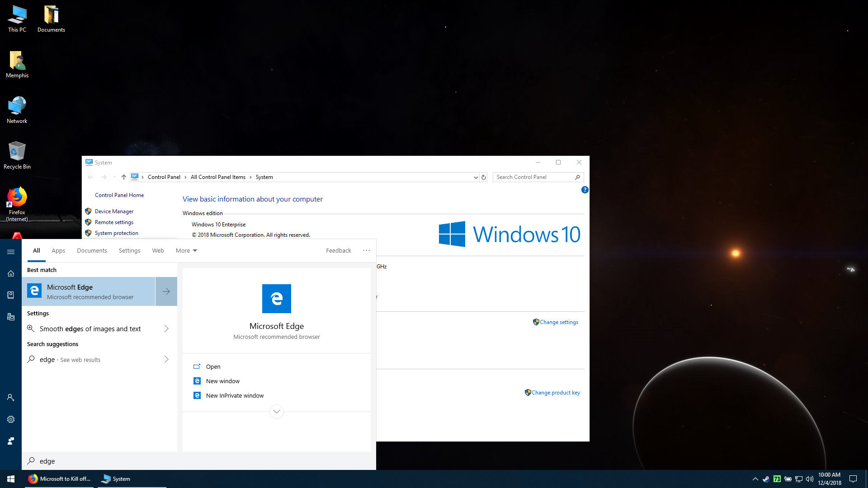Select the Firefox (Internet) desktop shortcut
Image resolution: width=868 pixels, height=488 pixels.
click(17, 204)
